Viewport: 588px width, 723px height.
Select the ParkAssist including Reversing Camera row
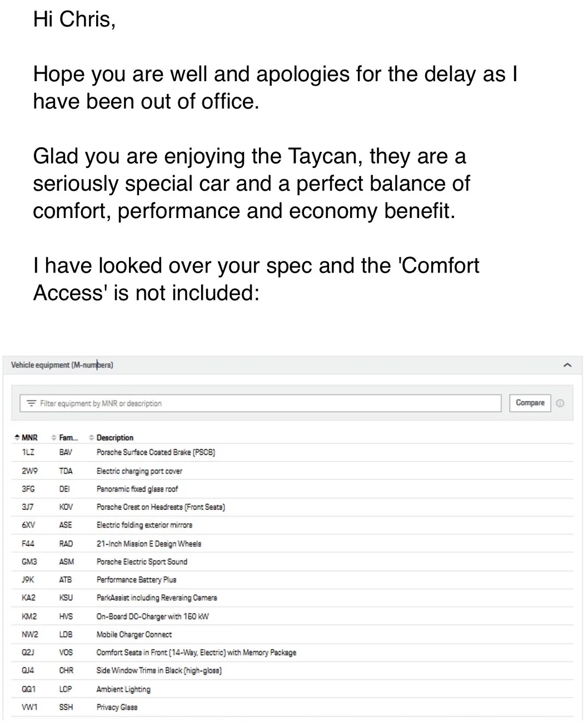(x=293, y=598)
